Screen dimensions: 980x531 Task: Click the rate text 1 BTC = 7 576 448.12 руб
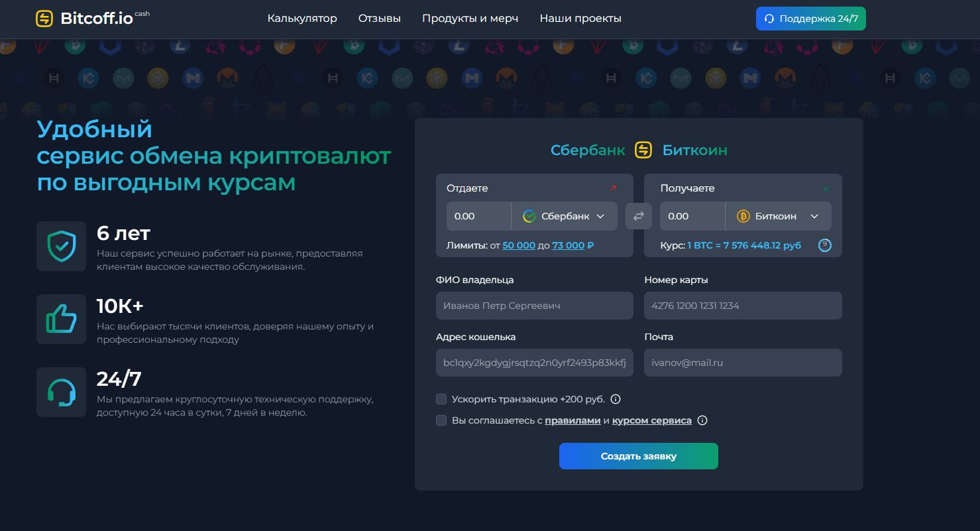coord(744,245)
